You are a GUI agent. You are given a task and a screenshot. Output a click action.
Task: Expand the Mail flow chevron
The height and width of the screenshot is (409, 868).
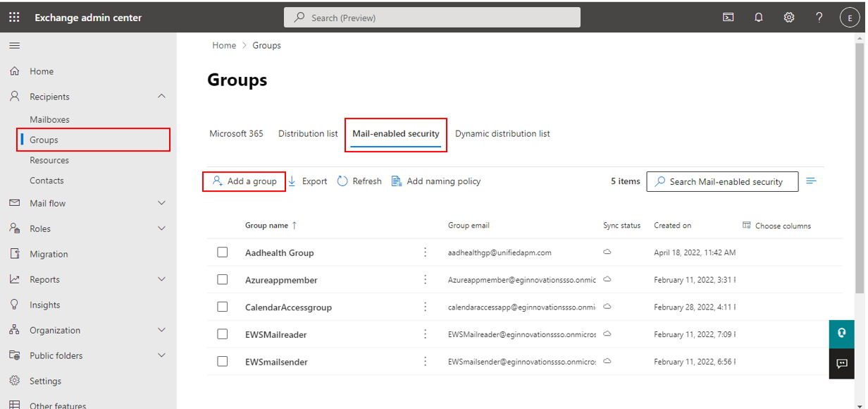tap(161, 203)
